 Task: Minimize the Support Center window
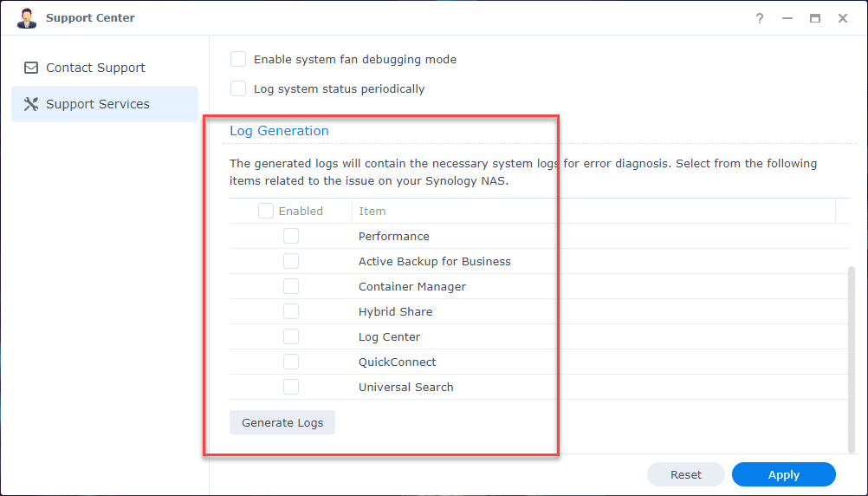click(787, 18)
